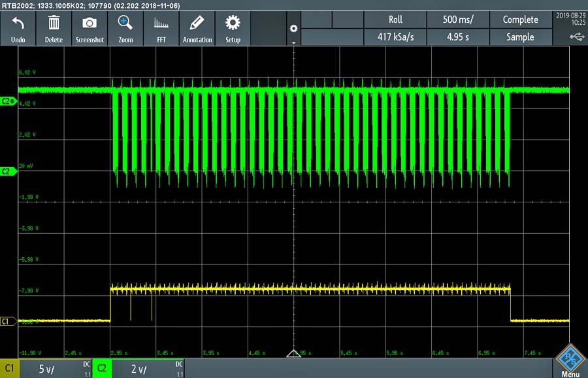Select the C2 upper level marker
588x378 pixels.
coord(8,101)
